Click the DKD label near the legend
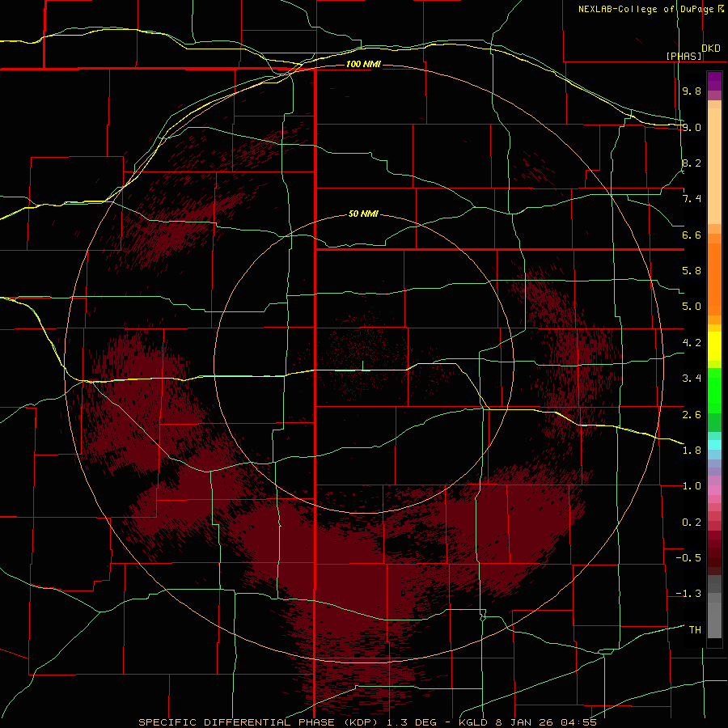 click(x=711, y=49)
